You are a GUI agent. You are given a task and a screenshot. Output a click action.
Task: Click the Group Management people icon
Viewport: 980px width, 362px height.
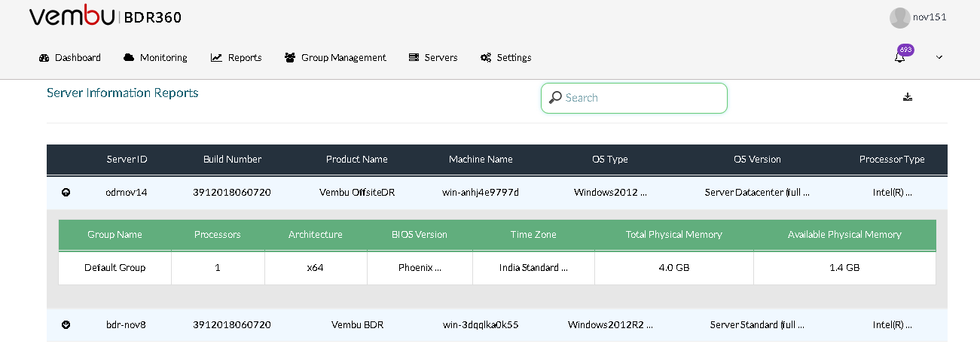[x=290, y=58]
